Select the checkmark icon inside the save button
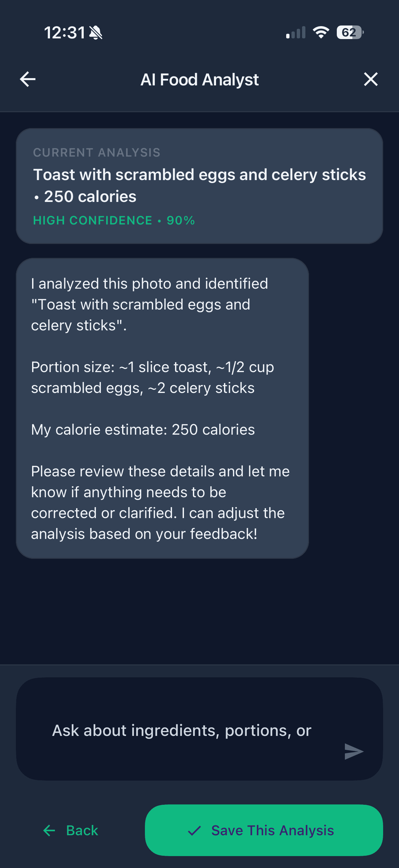This screenshot has width=399, height=868. click(195, 830)
